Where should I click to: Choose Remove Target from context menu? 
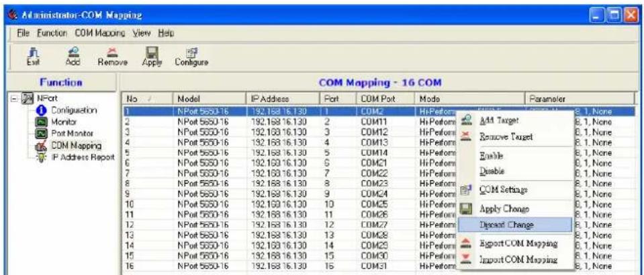tap(515, 137)
